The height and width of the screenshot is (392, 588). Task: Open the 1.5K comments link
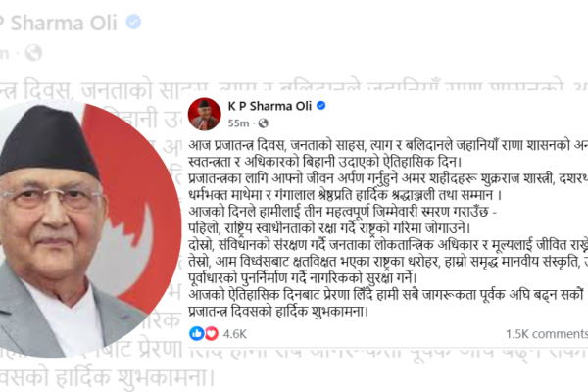click(547, 334)
